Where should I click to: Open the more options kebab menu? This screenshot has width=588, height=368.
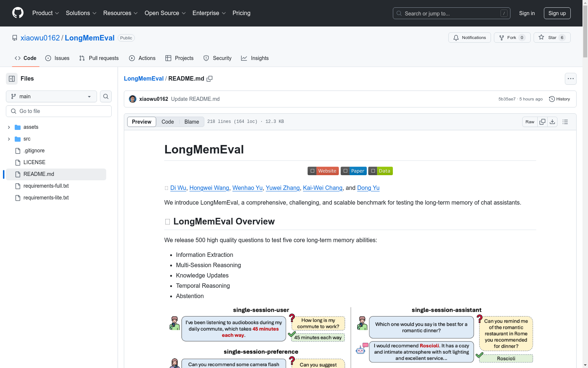(570, 78)
